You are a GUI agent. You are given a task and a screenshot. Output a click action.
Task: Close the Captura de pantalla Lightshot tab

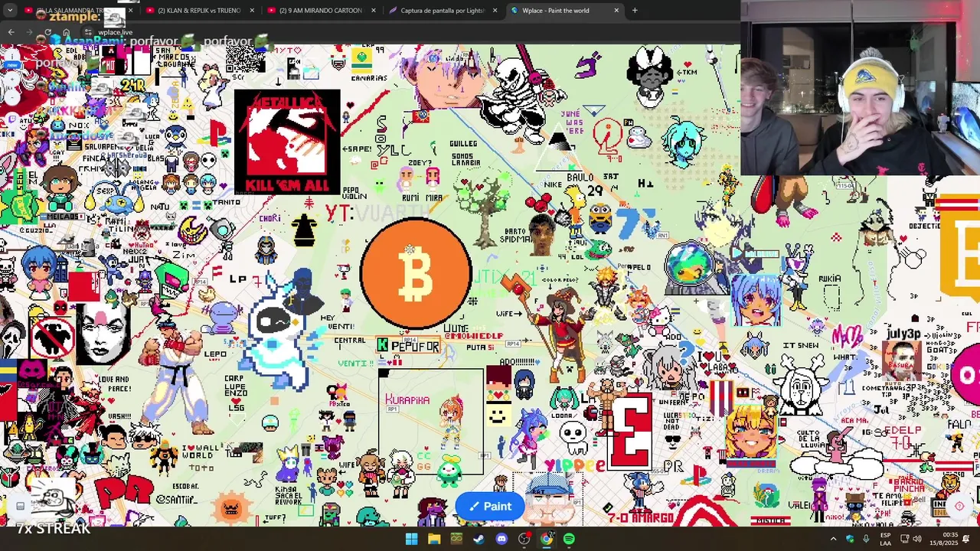495,11
